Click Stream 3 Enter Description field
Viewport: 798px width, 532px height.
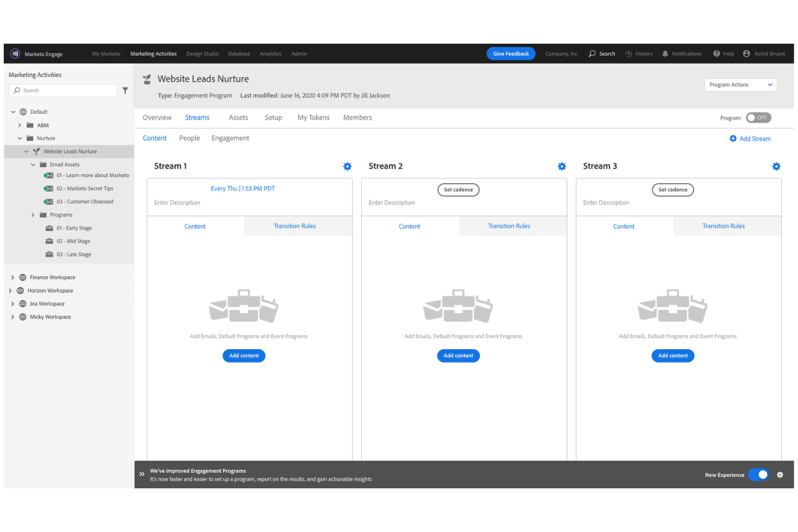[x=606, y=203]
